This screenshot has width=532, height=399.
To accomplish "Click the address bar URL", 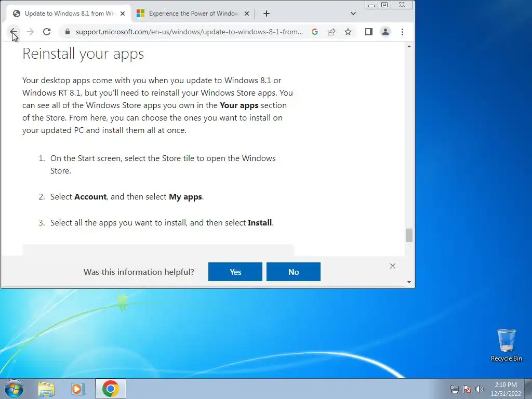I will [x=189, y=32].
